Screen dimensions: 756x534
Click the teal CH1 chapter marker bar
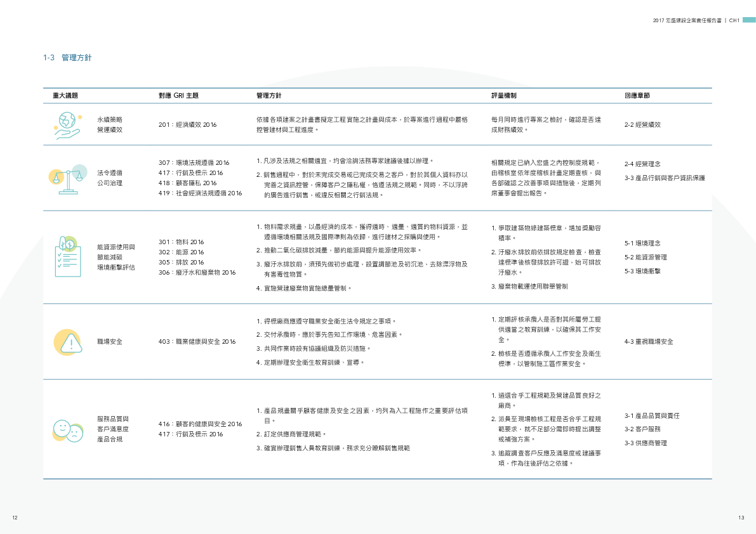(x=749, y=20)
